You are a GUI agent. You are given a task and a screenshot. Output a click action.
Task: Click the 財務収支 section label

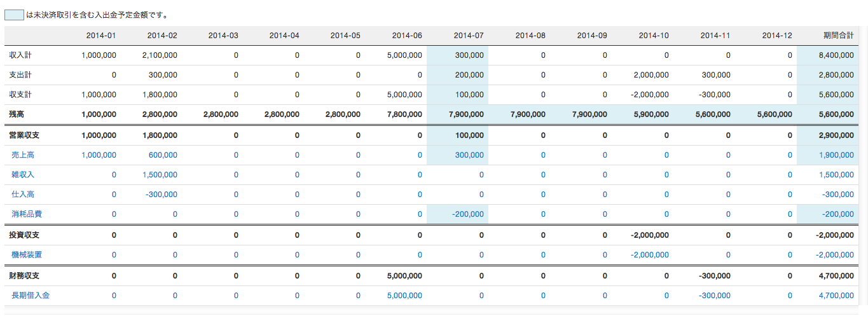click(x=24, y=276)
